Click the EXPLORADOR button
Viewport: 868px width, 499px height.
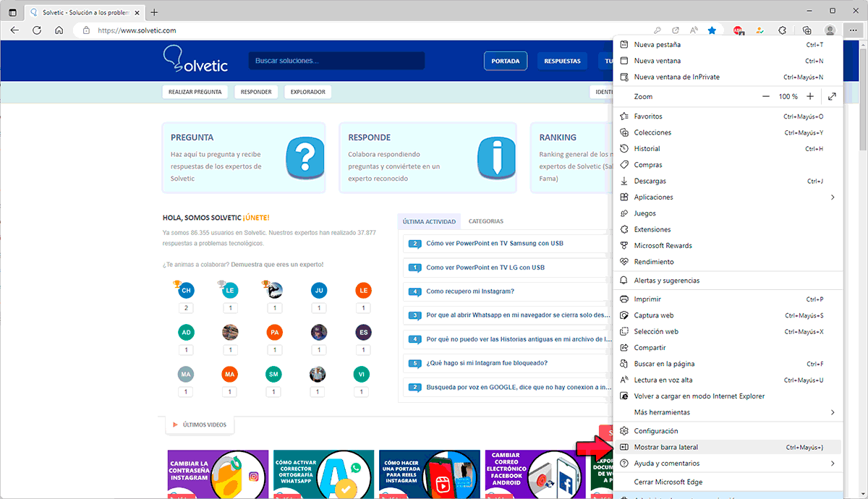307,92
